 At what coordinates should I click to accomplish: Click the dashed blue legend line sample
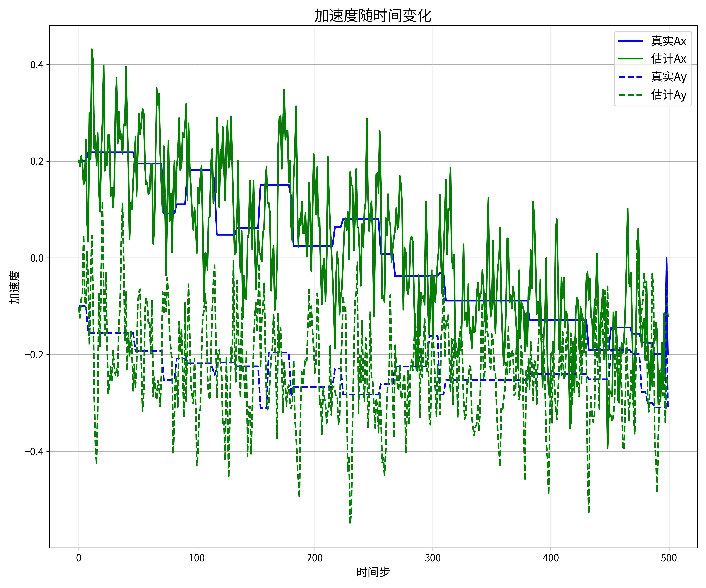click(x=630, y=77)
